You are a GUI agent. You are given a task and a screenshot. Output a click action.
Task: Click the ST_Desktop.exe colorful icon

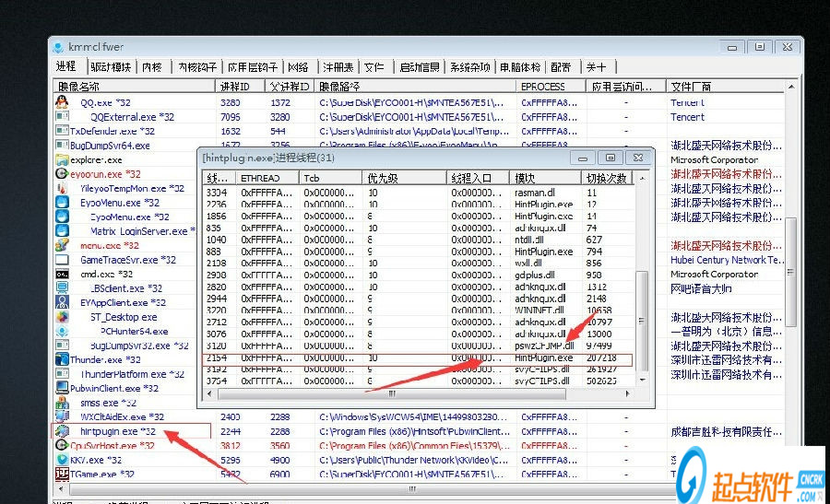click(62, 316)
